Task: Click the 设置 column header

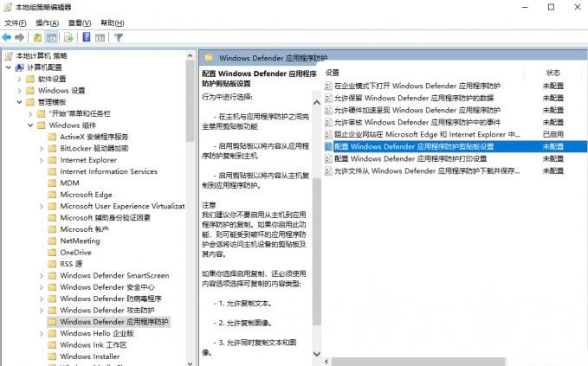Action: (x=332, y=73)
